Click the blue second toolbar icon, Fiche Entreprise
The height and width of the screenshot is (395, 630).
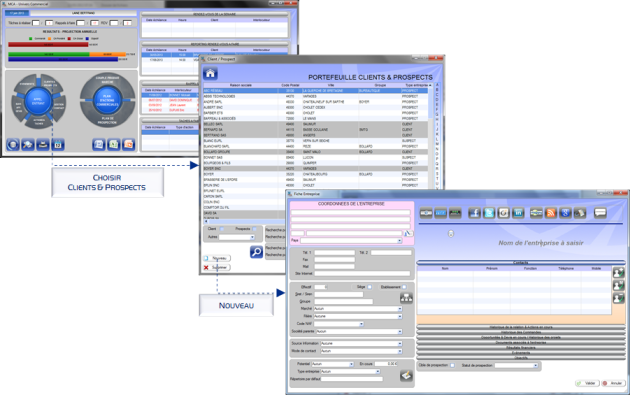coord(441,213)
